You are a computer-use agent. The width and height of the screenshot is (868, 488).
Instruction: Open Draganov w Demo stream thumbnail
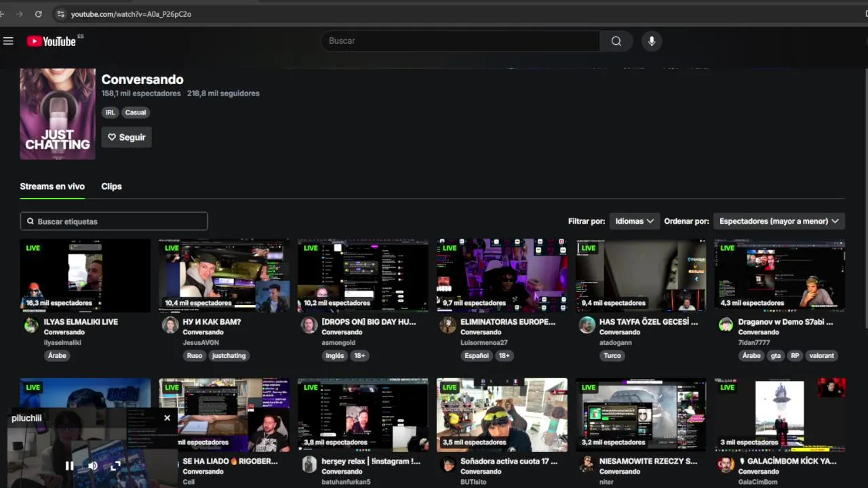tap(780, 275)
